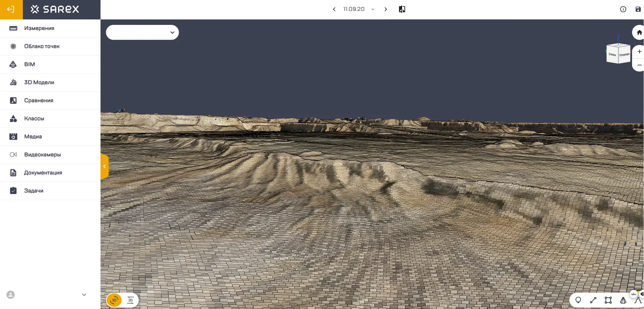
Task: Select the cone volume measurement tool
Action: pyautogui.click(x=623, y=300)
